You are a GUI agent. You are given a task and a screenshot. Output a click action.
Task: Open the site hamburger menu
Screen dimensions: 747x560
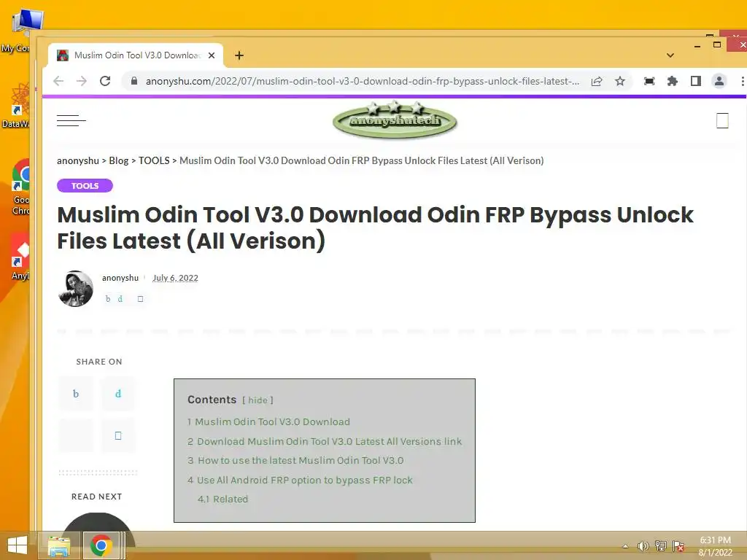[71, 120]
